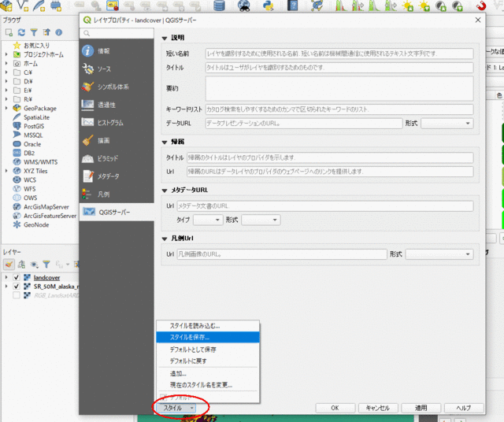
Task: Click the help contents toolbar icon
Action: (292, 6)
